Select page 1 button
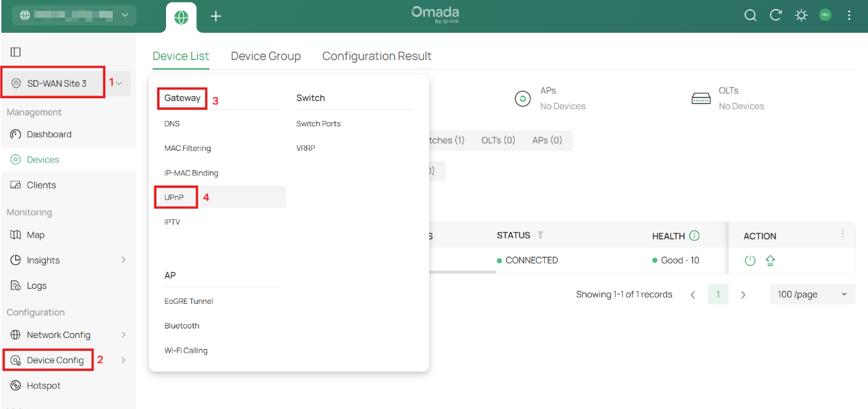Viewport: 868px width, 409px height. 718,294
